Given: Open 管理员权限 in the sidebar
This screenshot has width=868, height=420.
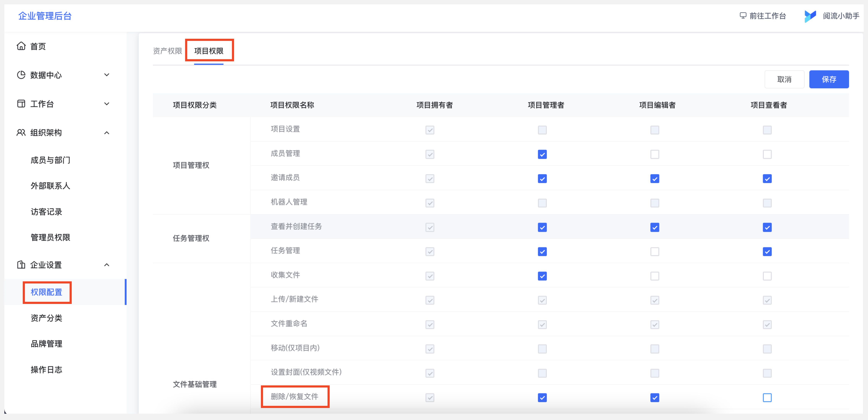Looking at the screenshot, I should coord(50,237).
